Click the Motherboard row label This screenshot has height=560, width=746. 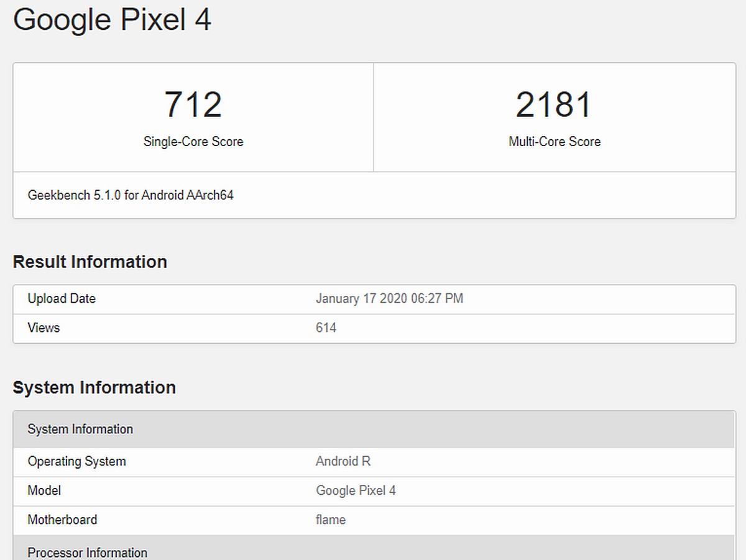[x=62, y=520]
